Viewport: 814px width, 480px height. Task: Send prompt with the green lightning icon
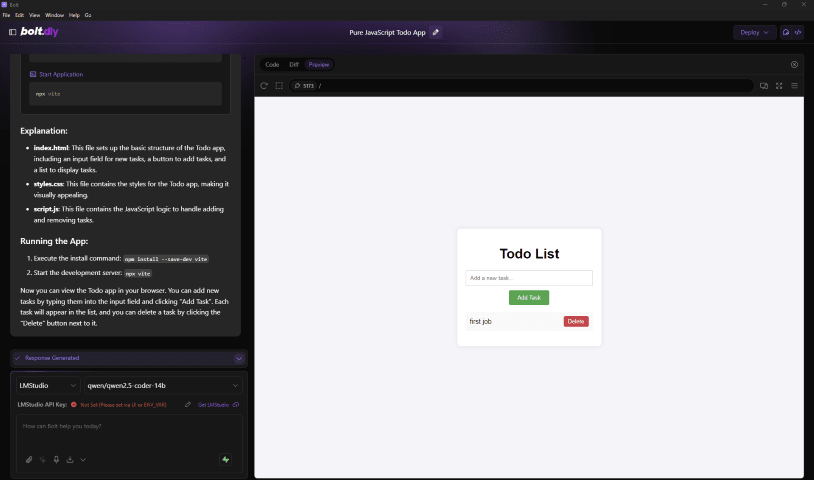(x=226, y=460)
